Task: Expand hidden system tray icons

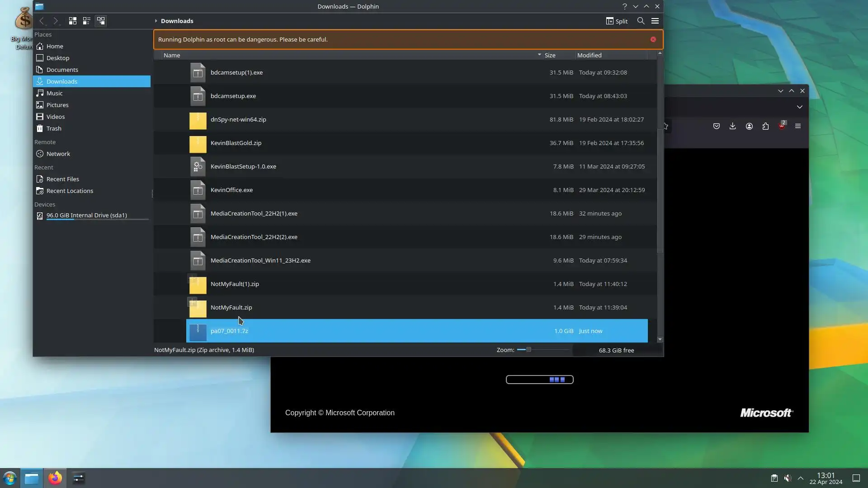Action: pyautogui.click(x=801, y=478)
